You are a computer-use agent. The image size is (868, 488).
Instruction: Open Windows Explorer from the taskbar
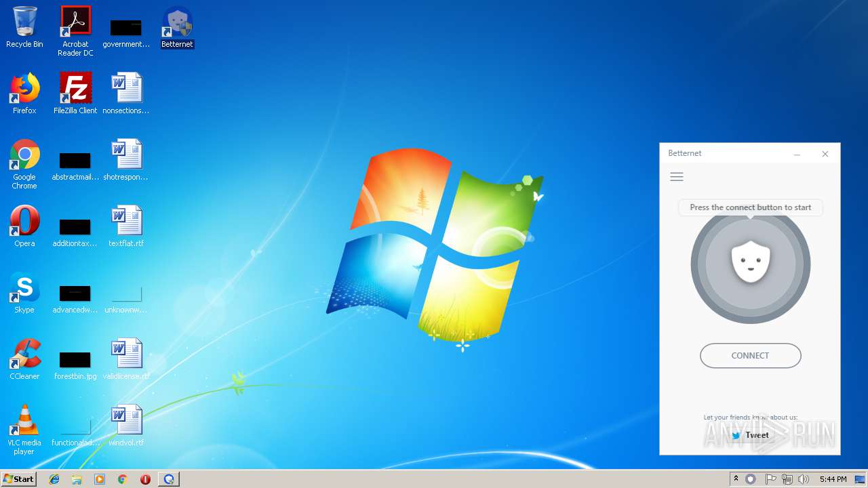tap(77, 479)
